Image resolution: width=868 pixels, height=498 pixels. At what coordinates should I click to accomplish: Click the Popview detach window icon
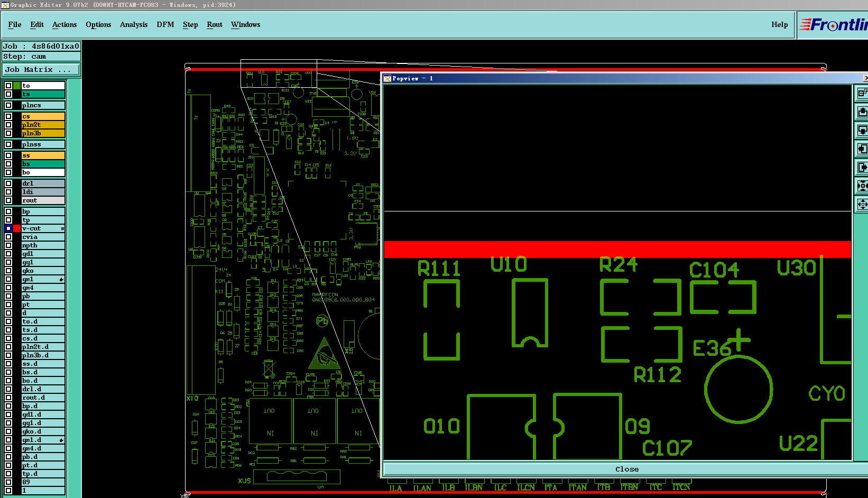point(862,93)
